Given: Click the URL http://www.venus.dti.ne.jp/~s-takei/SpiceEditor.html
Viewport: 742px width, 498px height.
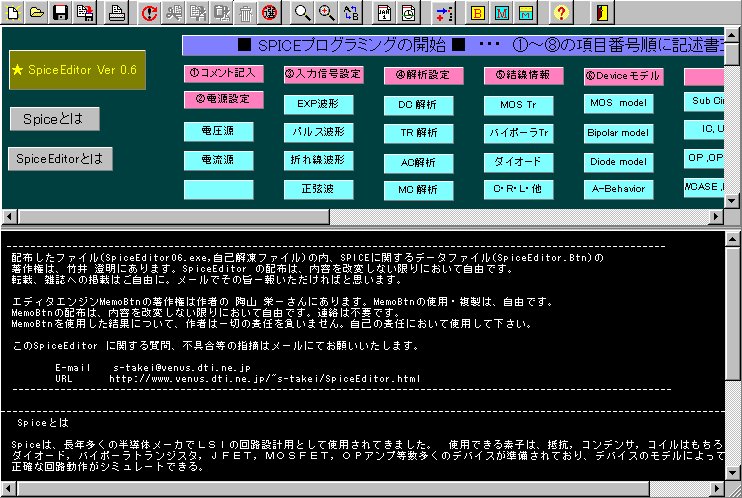Looking at the screenshot, I should [x=265, y=379].
